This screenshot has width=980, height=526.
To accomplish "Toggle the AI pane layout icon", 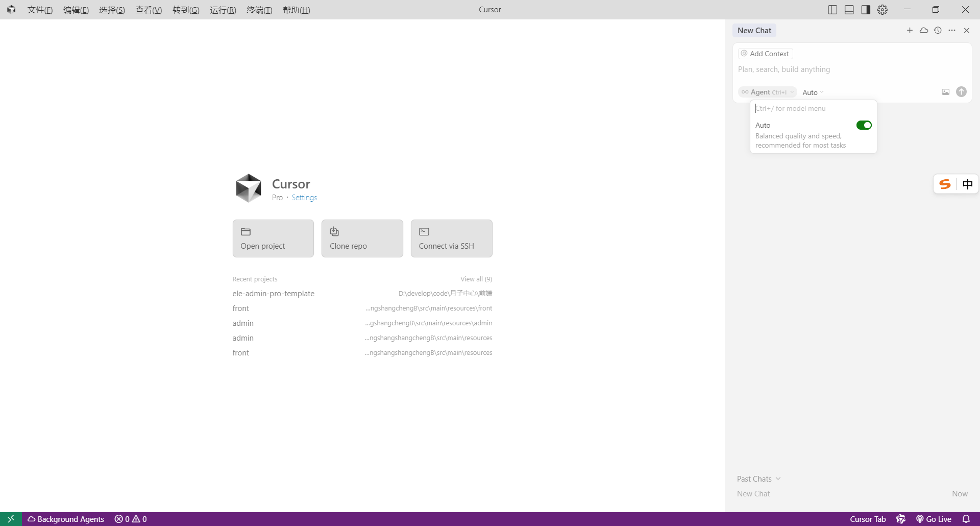I will pos(866,10).
